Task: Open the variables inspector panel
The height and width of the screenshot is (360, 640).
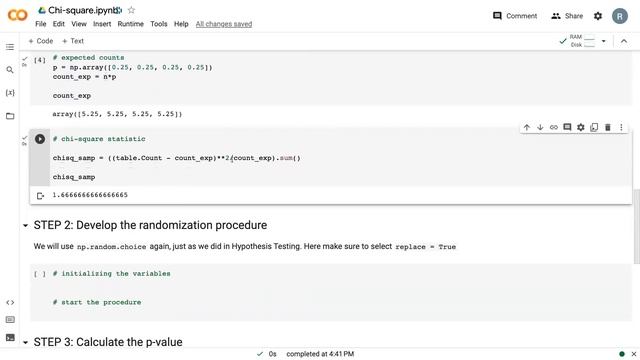Action: click(x=10, y=93)
